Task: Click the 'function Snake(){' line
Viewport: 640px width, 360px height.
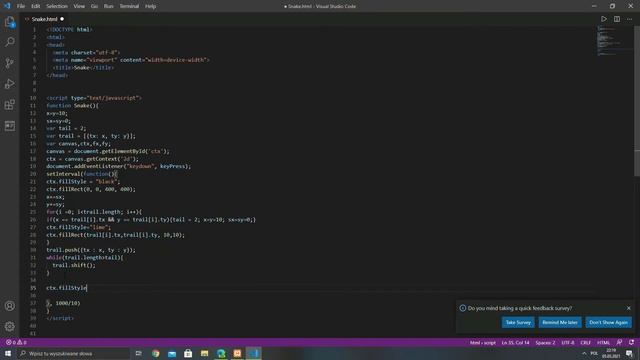Action: pos(72,106)
